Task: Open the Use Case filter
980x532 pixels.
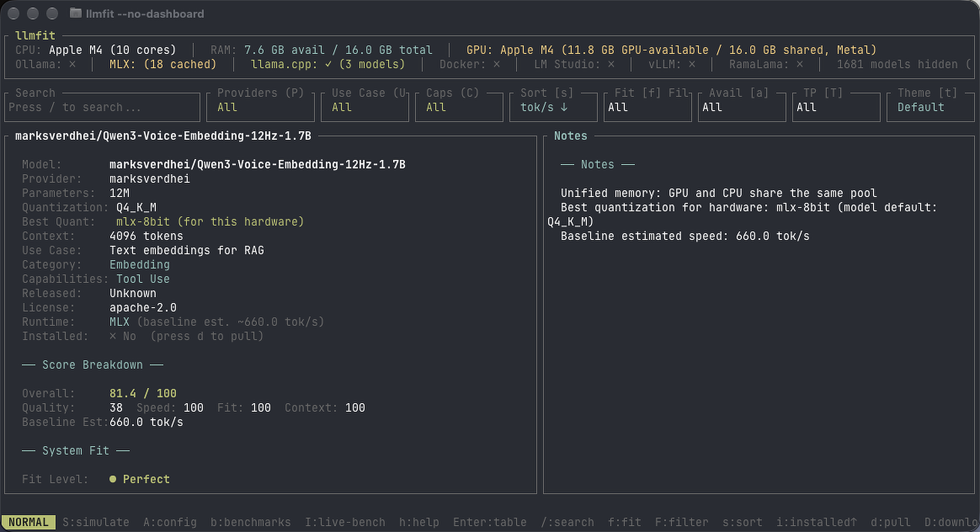Action: coord(365,107)
